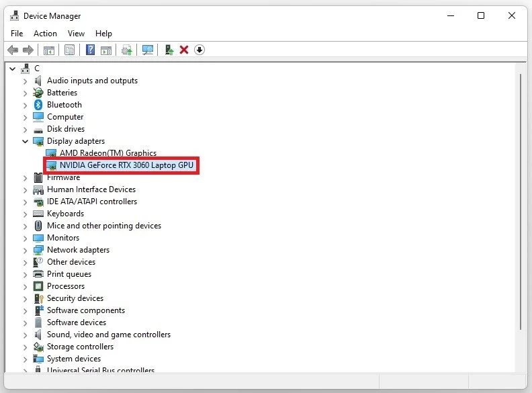Click the red X Uninstall device icon

[184, 50]
